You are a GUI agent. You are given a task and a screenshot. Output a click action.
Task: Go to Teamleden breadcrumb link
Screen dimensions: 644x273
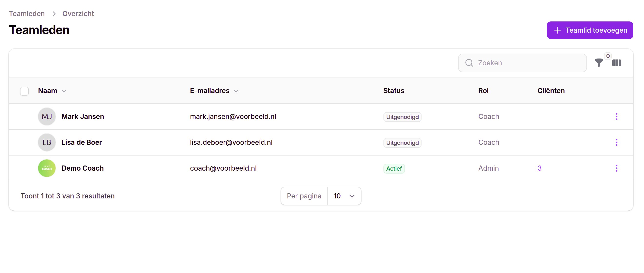pyautogui.click(x=27, y=13)
